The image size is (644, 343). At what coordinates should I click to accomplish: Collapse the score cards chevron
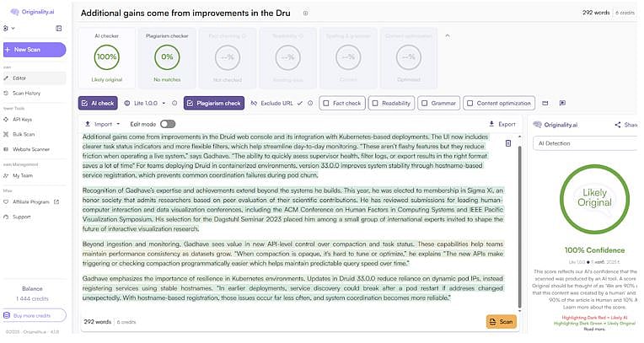tap(448, 35)
